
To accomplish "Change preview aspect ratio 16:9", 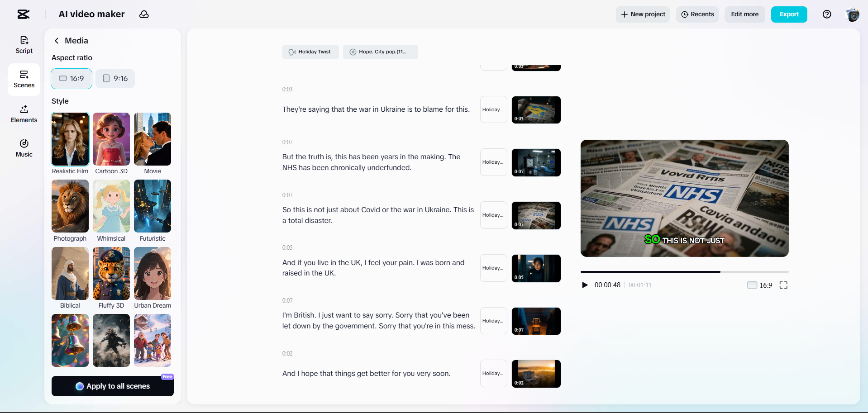I will 760,285.
